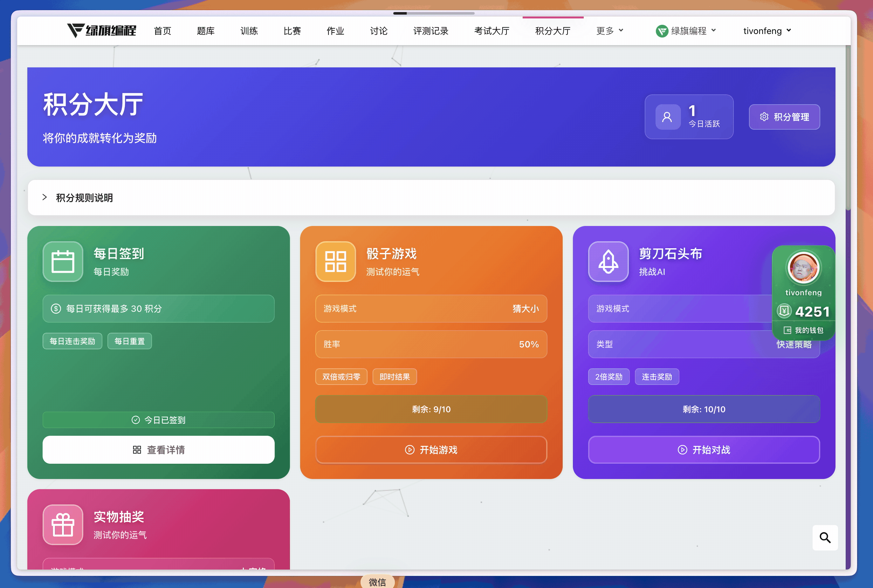Click the calendar icon on daily check-in card
Viewport: 873px width, 588px height.
[x=63, y=261]
